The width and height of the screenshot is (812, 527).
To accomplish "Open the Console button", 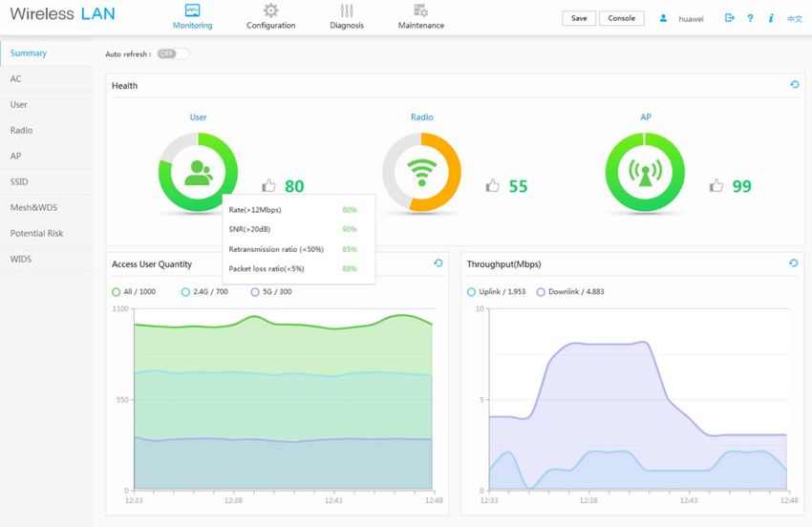I will click(x=622, y=18).
